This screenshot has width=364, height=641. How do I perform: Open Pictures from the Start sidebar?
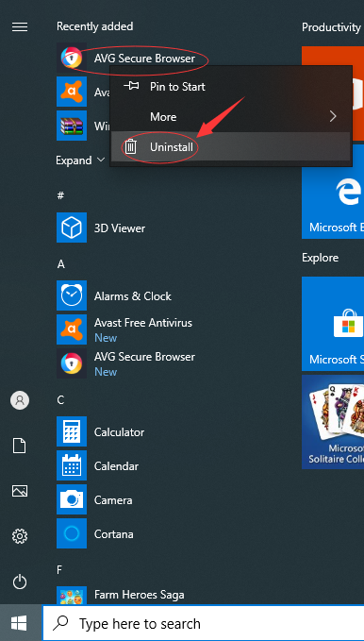click(20, 491)
